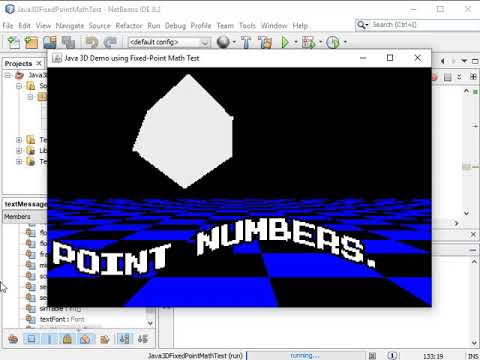Click the New Project toolbar icon
Viewport: 480px width, 360px height.
point(32,42)
